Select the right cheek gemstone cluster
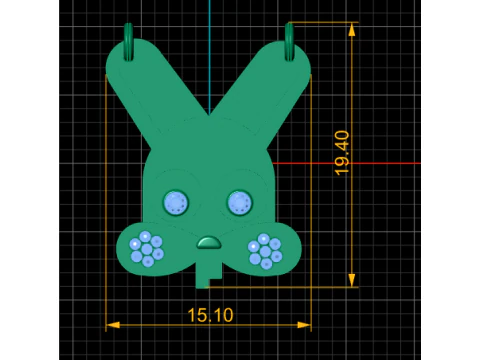 click(x=265, y=251)
